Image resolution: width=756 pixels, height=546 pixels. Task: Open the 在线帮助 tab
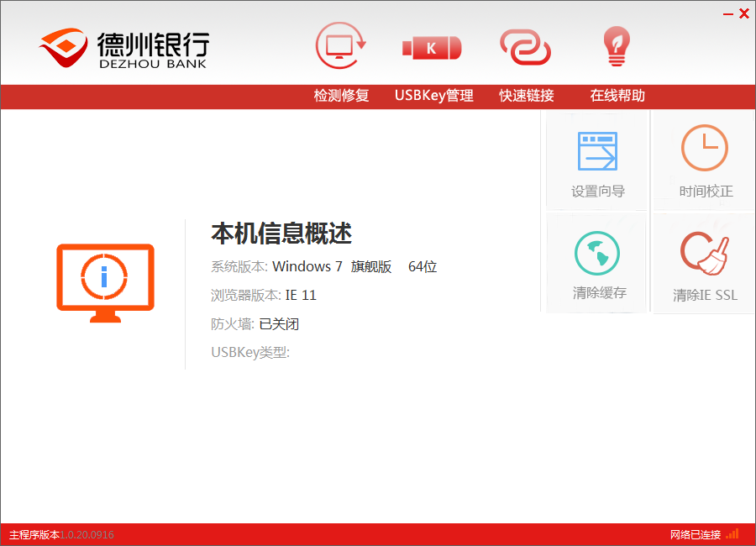tap(617, 96)
